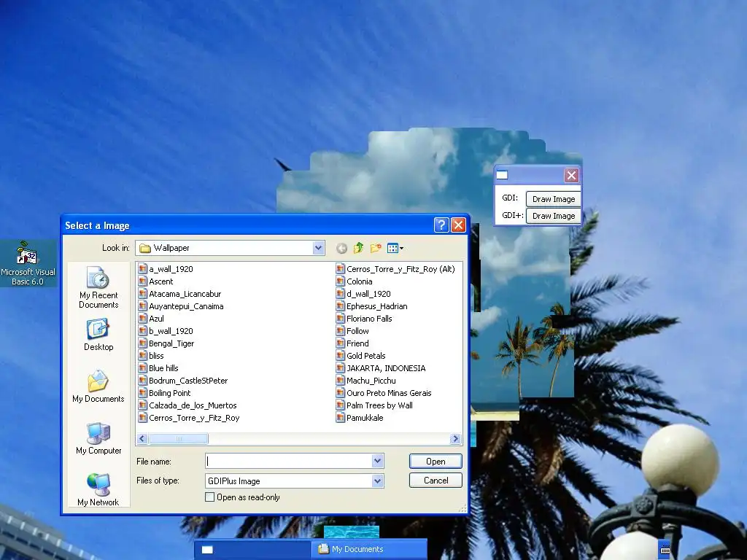Open My Recent Documents in places bar

pos(98,287)
